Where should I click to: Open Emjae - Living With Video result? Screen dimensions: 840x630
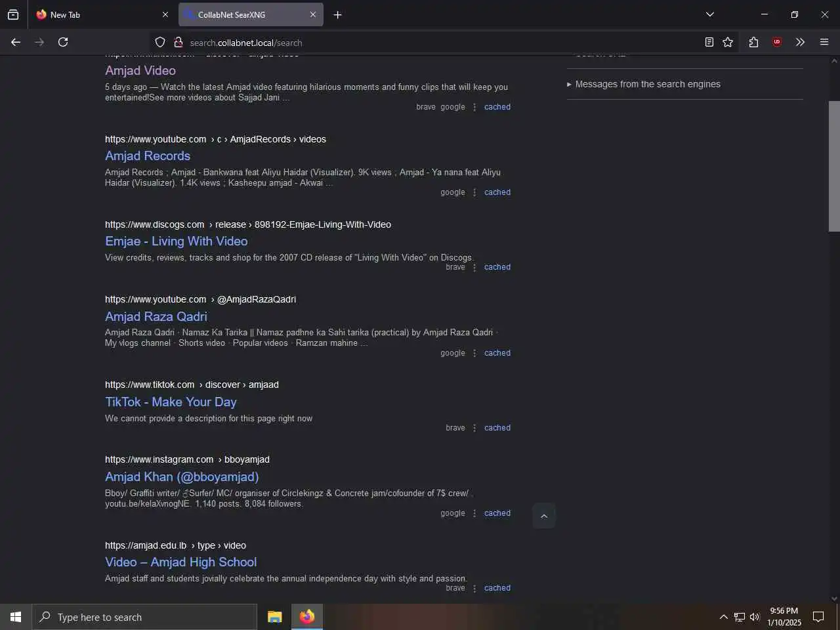click(x=177, y=241)
